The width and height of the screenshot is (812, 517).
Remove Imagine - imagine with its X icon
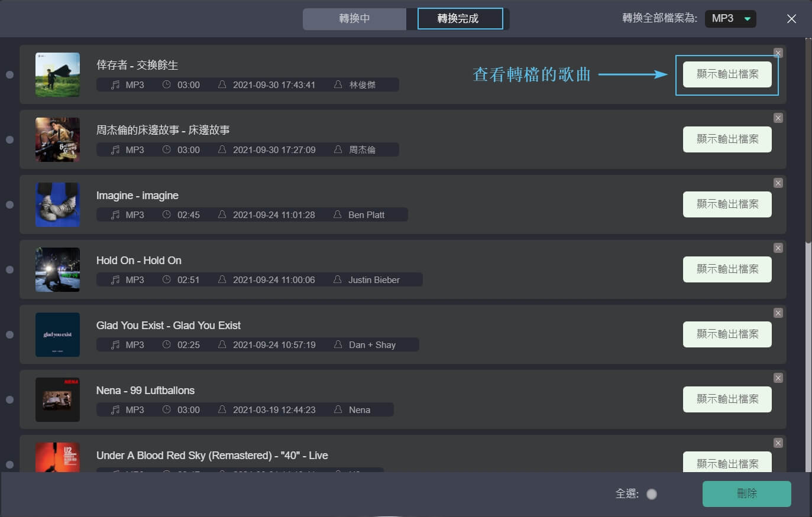tap(778, 183)
